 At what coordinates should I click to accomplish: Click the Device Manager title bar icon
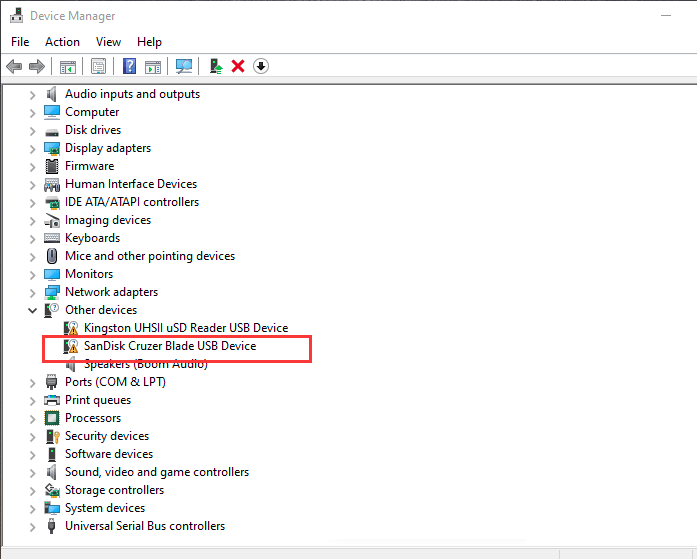tap(17, 16)
